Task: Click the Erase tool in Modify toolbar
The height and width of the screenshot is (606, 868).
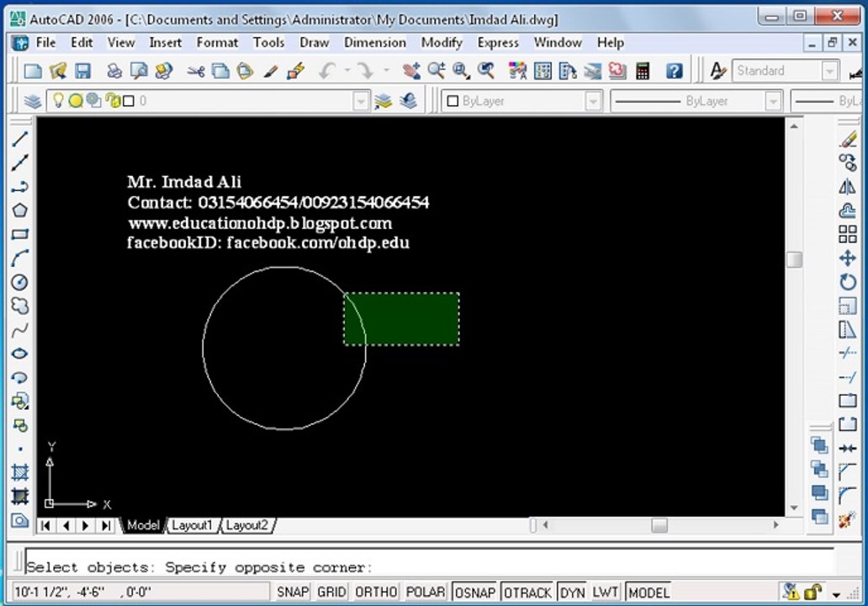Action: 848,139
